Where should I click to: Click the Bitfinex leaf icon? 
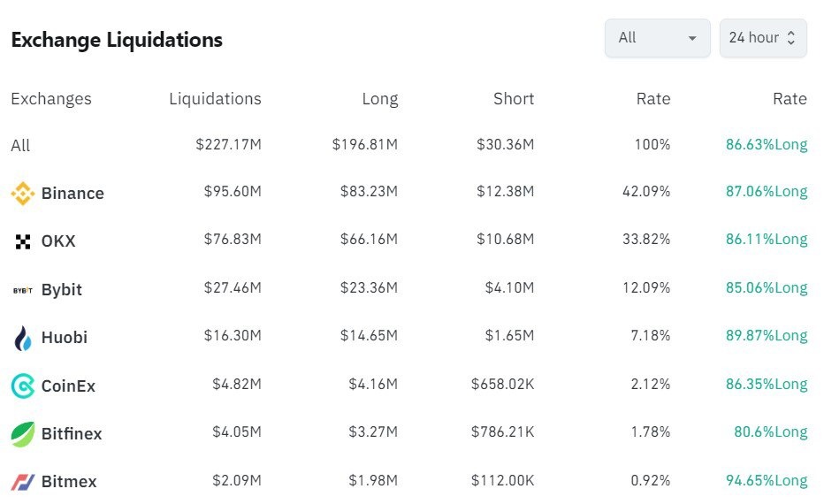(x=22, y=434)
